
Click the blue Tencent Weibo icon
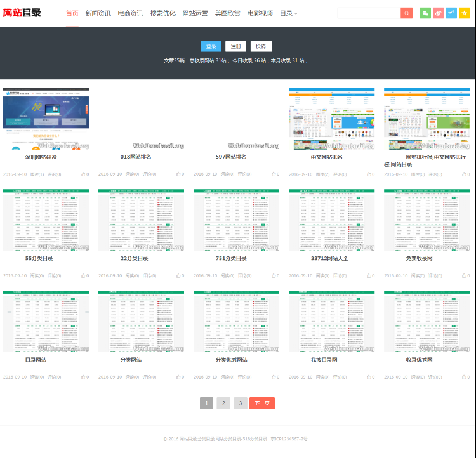(x=451, y=13)
